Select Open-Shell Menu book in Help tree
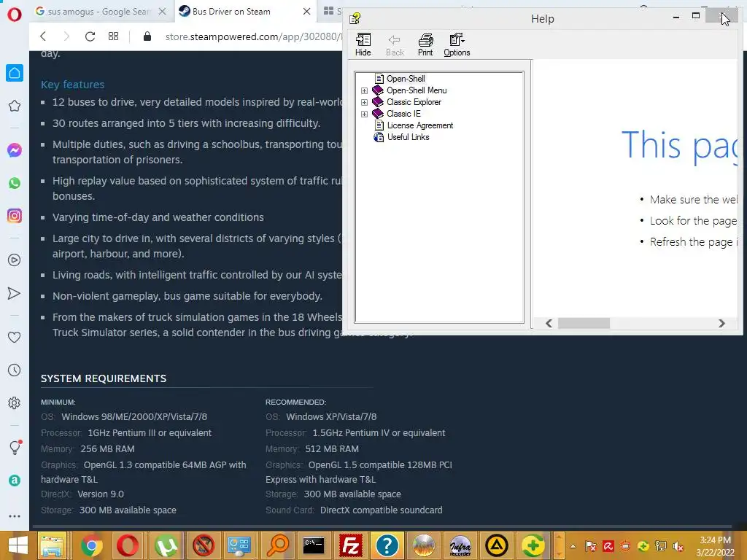 (417, 90)
